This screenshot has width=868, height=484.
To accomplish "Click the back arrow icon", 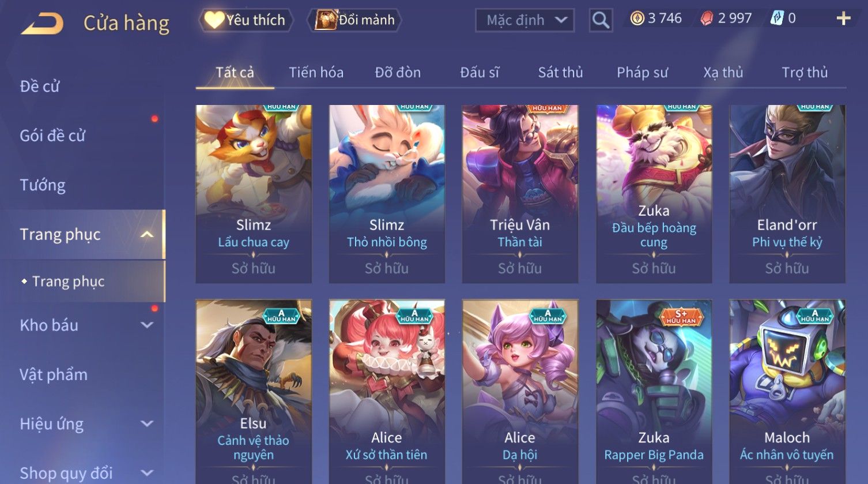I will point(42,24).
